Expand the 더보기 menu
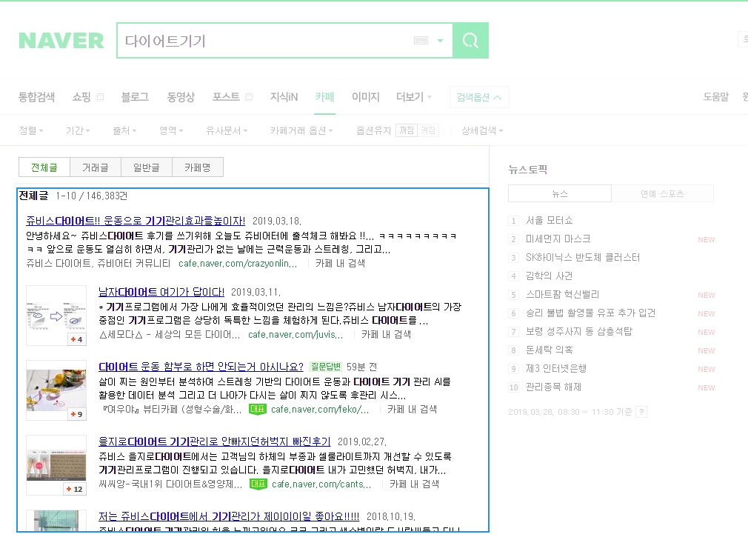Viewport: 748px width, 560px height. point(413,97)
